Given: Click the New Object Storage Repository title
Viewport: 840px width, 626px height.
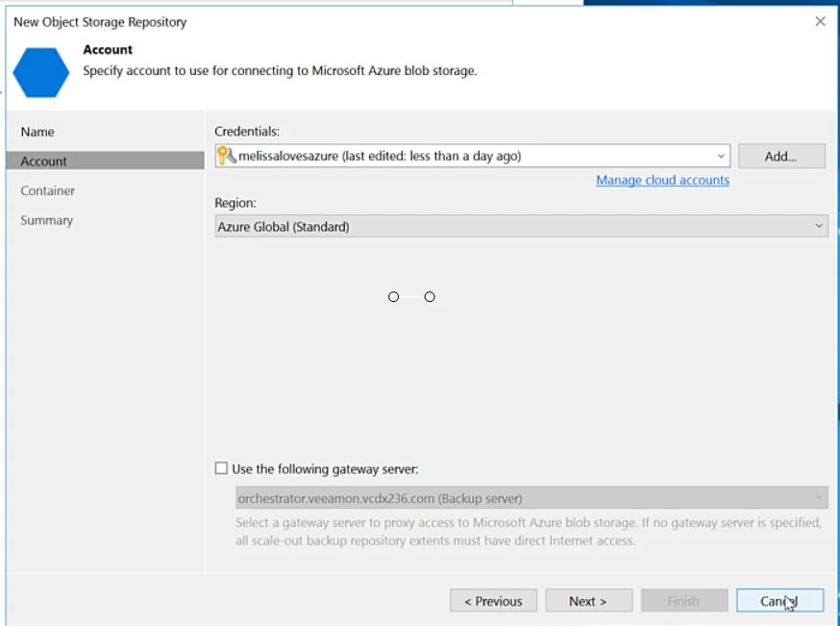Looking at the screenshot, I should click(x=100, y=22).
